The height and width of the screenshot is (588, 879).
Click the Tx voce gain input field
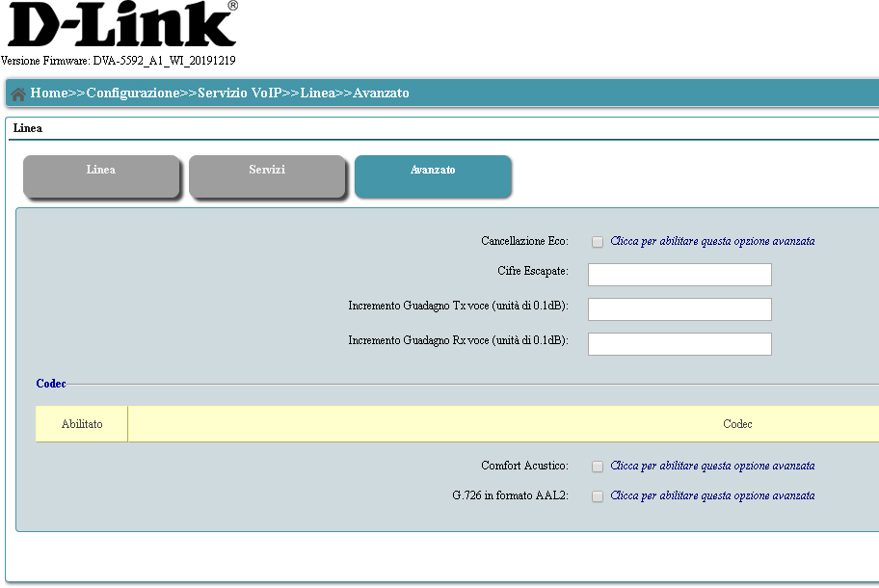679,309
